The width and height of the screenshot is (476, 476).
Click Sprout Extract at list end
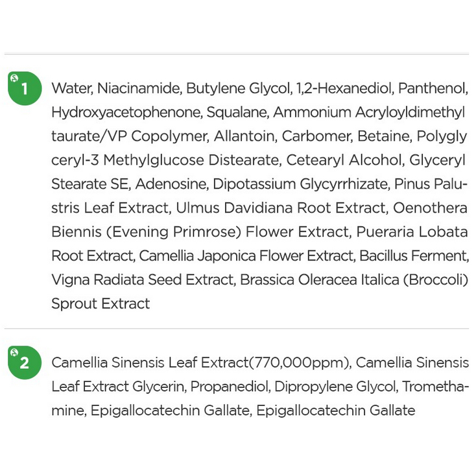pos(101,304)
